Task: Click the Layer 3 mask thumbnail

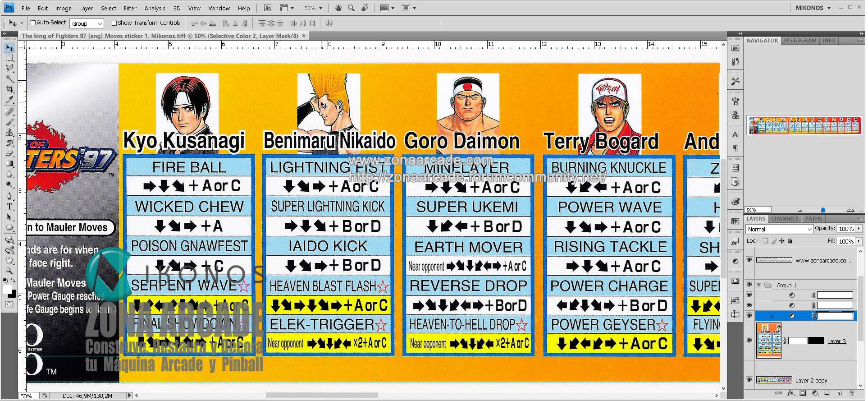Action: [x=806, y=341]
